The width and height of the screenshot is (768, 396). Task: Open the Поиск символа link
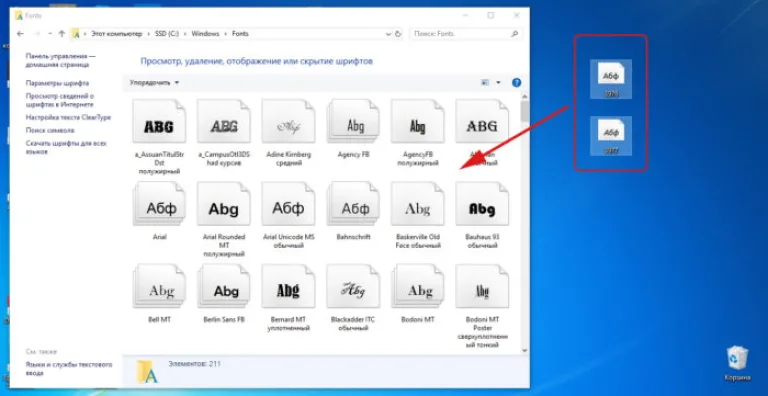coord(50,130)
